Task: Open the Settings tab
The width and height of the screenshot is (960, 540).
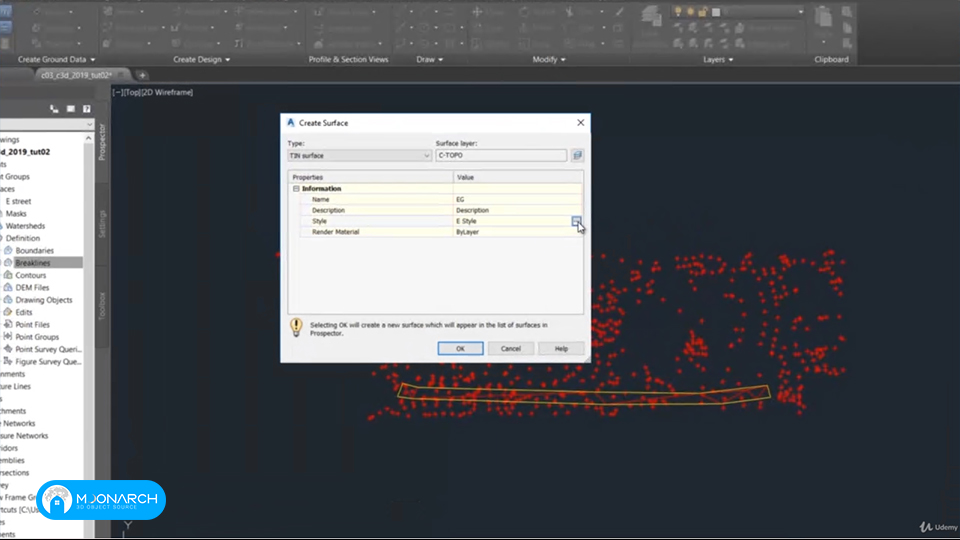Action: click(x=102, y=223)
